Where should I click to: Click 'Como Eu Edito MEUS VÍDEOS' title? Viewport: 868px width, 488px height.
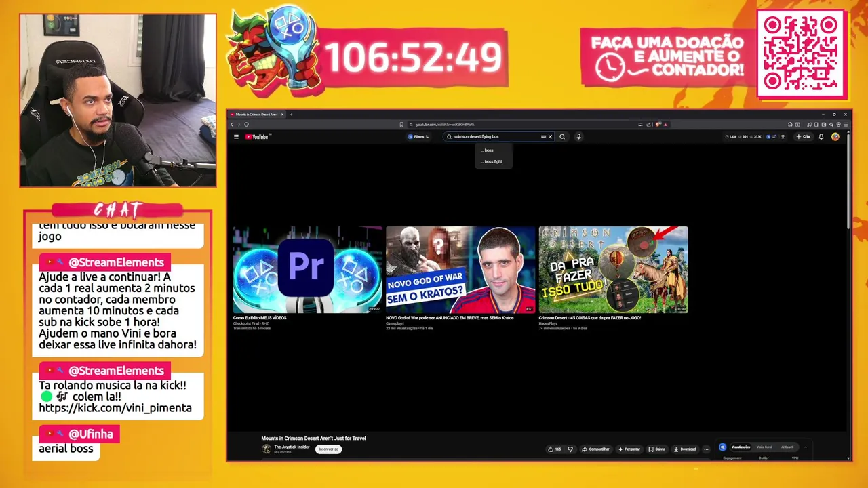[260, 318]
